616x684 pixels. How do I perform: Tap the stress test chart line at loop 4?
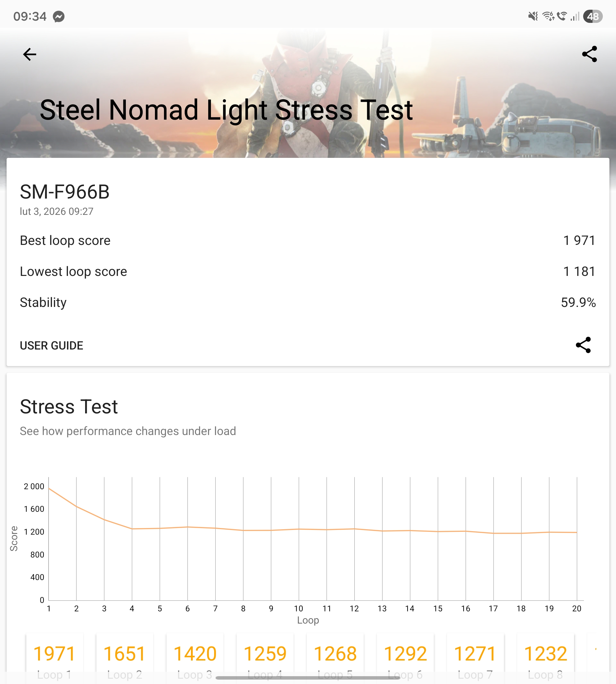click(x=132, y=529)
